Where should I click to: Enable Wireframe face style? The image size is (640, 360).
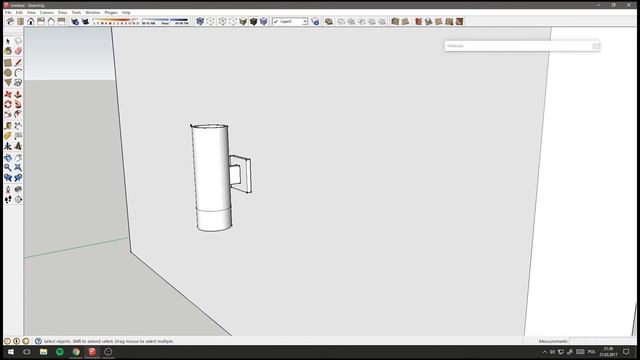click(x=222, y=21)
